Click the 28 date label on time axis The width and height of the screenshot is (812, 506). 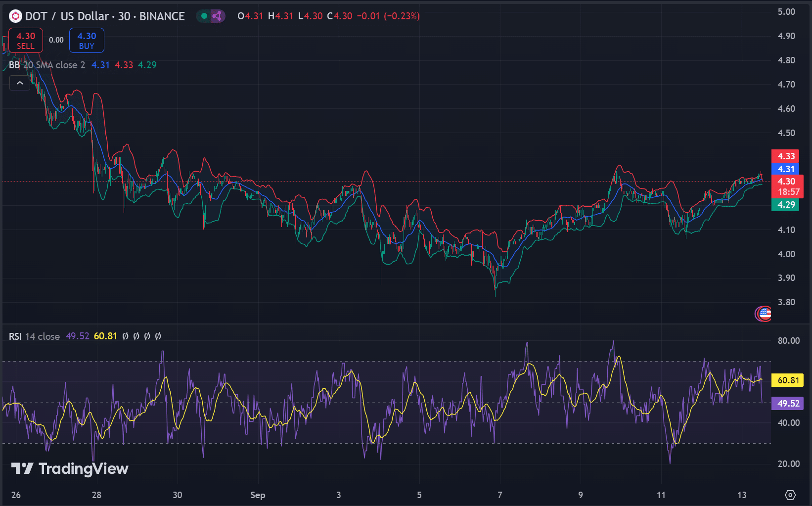[96, 495]
